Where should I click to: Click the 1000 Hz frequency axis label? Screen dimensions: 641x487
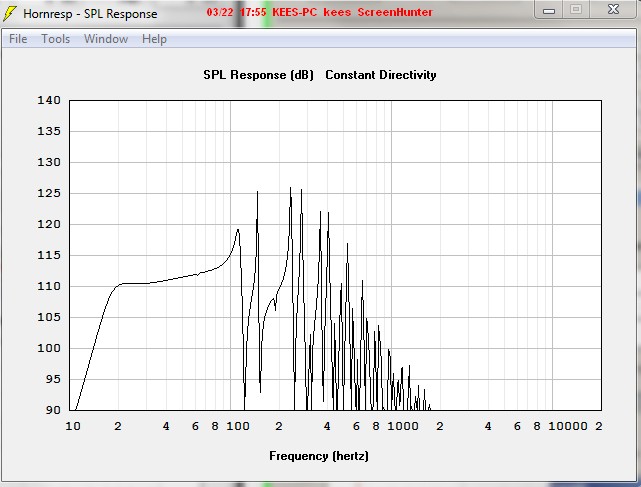(x=403, y=426)
